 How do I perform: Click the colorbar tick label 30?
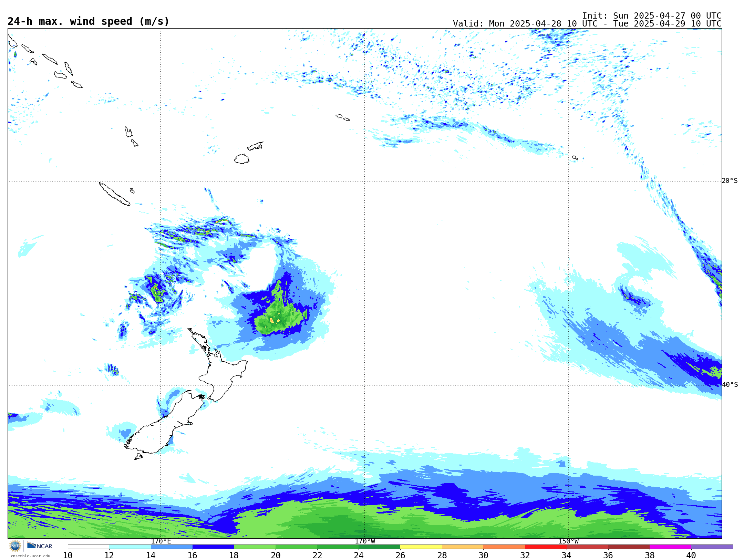[x=483, y=555]
